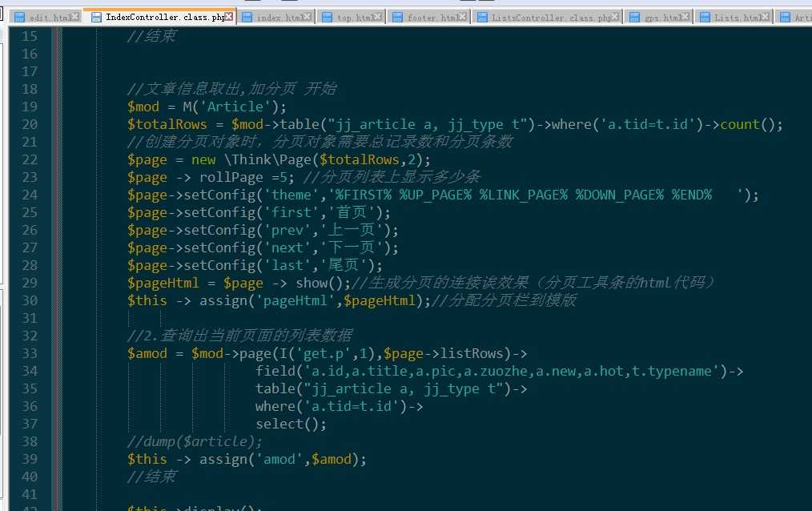812x511 pixels.
Task: Click line number 29 in the margin
Action: 30,283
